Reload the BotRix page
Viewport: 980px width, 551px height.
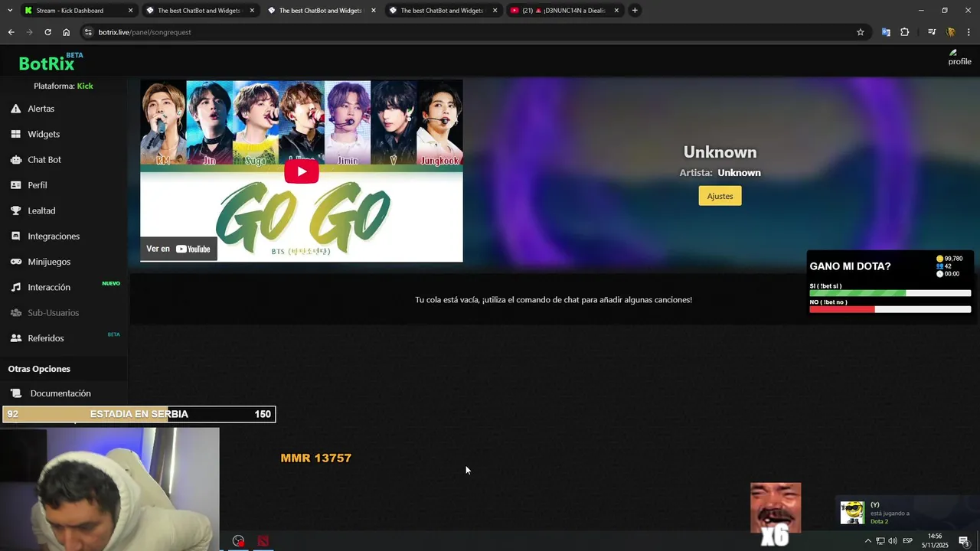47,32
